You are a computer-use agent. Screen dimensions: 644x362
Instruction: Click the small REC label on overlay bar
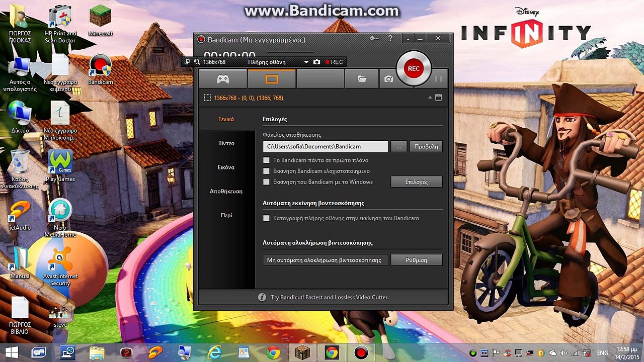tap(334, 62)
